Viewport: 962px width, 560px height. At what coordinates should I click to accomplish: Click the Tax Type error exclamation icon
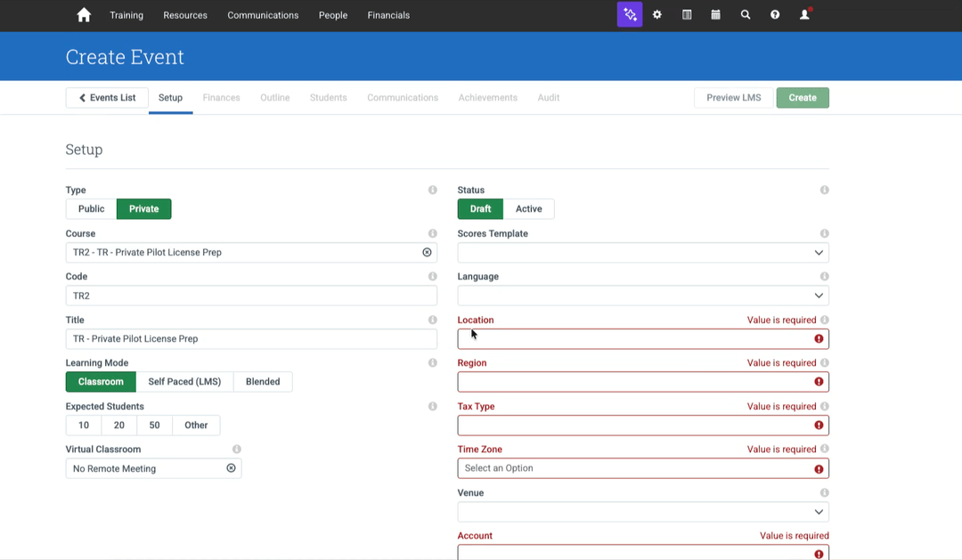[x=819, y=425]
